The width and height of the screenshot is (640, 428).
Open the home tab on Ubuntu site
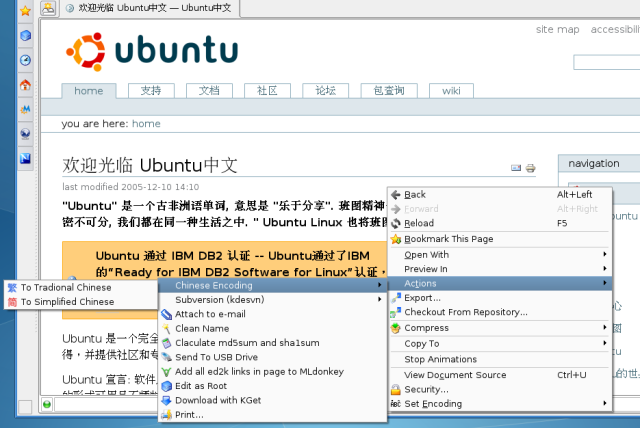point(89,91)
